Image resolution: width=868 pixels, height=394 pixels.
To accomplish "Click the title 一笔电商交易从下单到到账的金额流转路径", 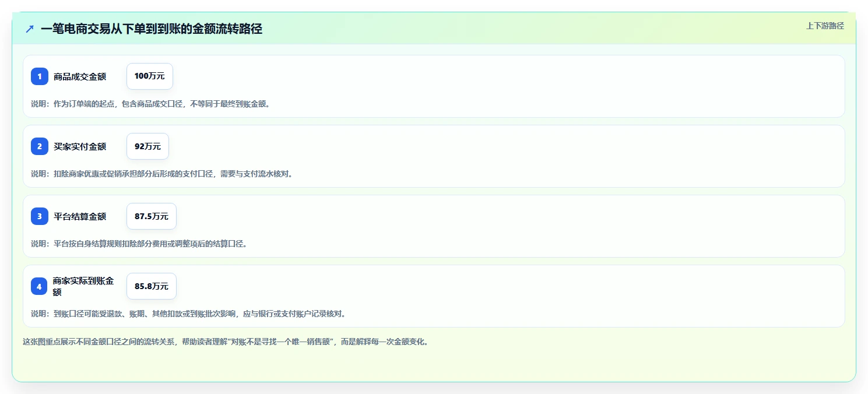I will pyautogui.click(x=152, y=29).
